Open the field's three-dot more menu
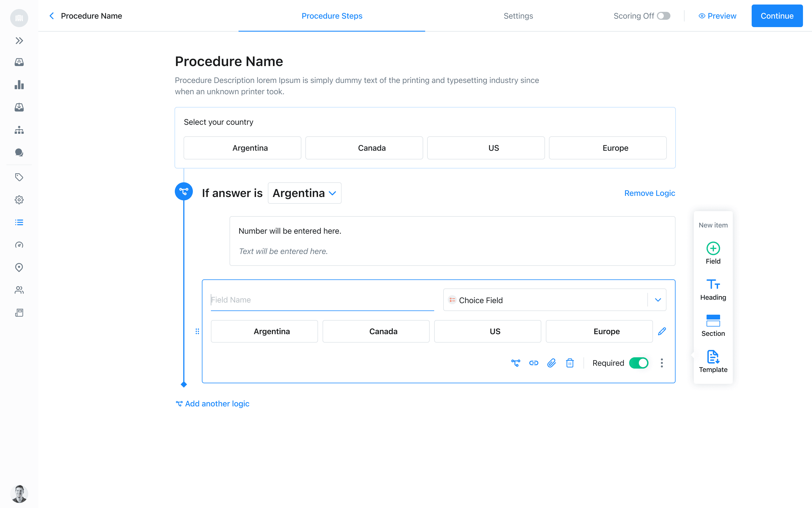This screenshot has height=508, width=812. [662, 363]
